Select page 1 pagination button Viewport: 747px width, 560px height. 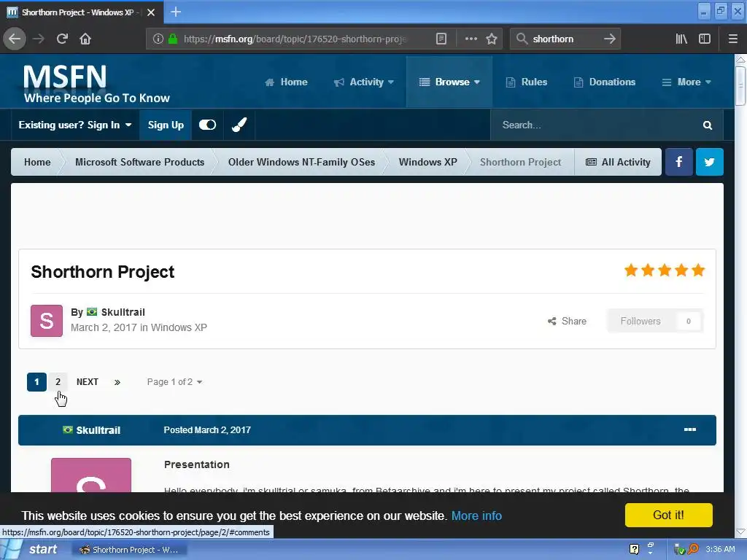point(36,382)
